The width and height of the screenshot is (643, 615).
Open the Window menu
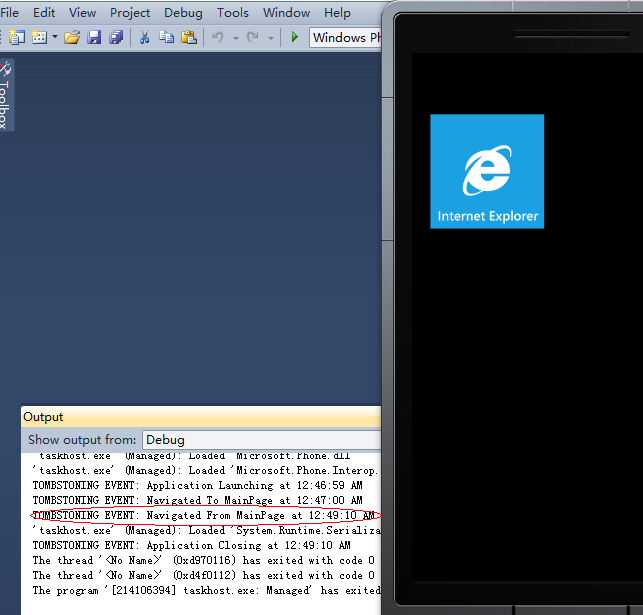coord(286,13)
